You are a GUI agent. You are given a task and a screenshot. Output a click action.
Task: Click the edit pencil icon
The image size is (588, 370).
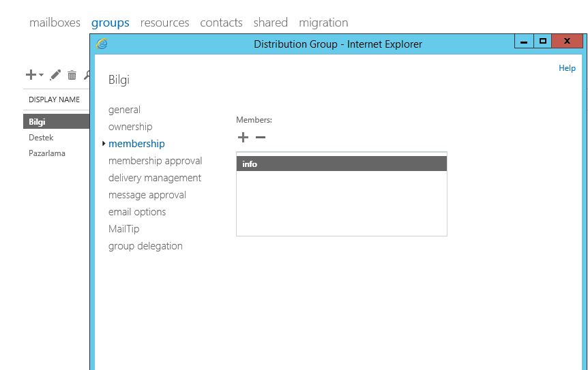tap(56, 75)
